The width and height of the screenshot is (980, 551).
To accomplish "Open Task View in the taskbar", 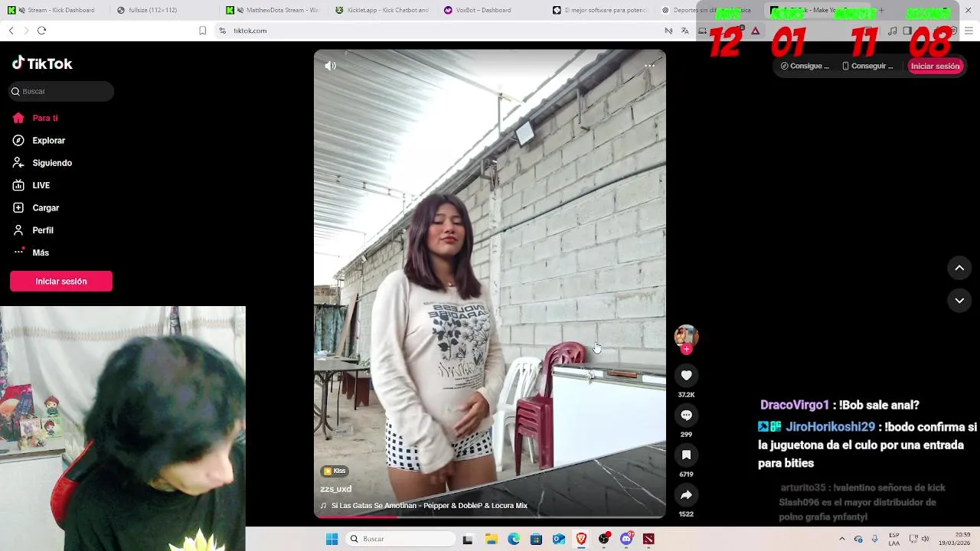I will (468, 539).
